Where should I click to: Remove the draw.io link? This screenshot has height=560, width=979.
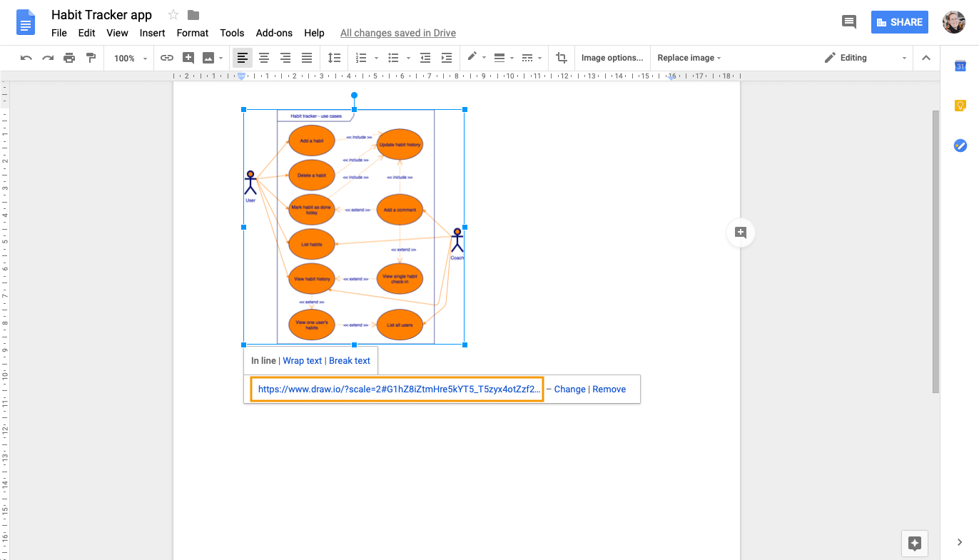point(609,389)
